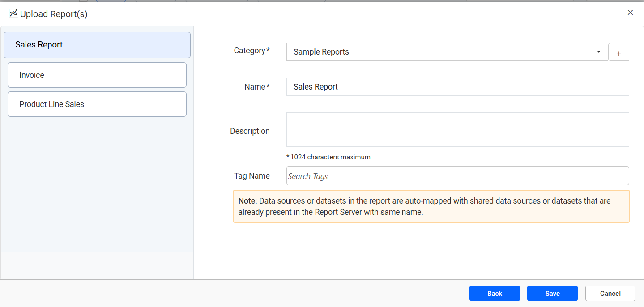
Task: Click the Upload Report(s) title text
Action: [x=53, y=14]
